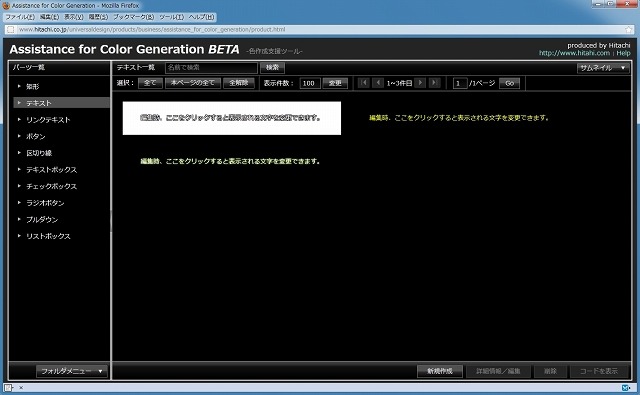Click the /1ページ label

(x=482, y=83)
